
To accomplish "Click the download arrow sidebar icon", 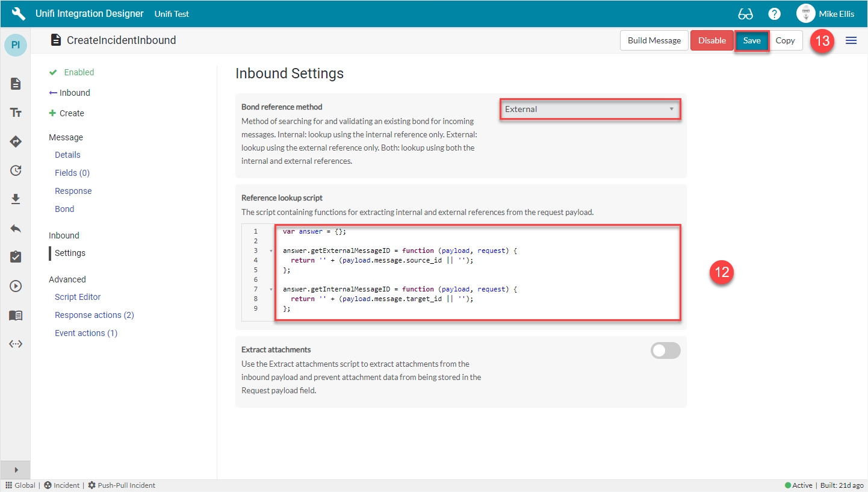I will click(x=16, y=199).
